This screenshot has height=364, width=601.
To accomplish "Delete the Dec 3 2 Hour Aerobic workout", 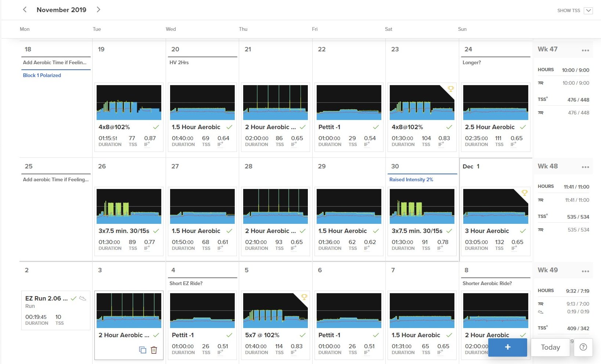I will (154, 350).
